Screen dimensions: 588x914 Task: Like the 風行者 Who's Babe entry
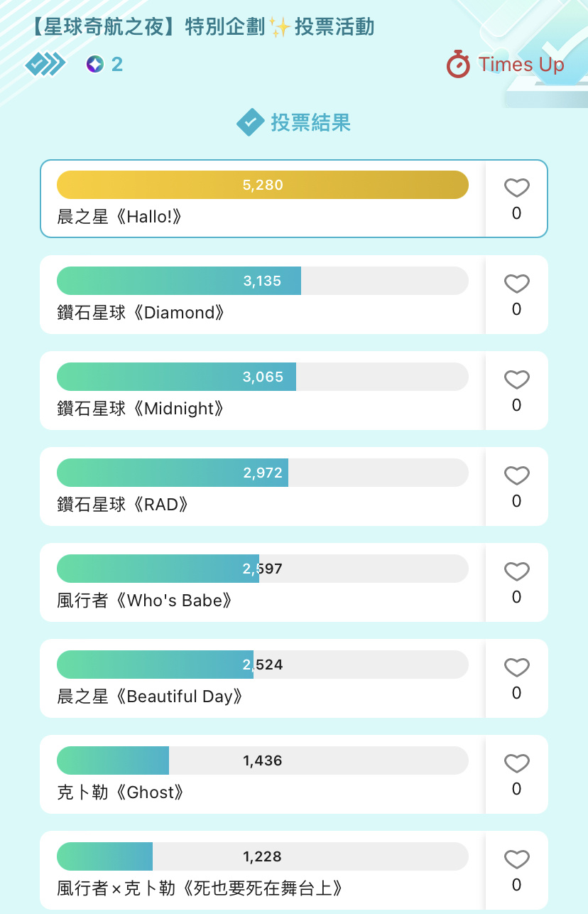pos(516,572)
